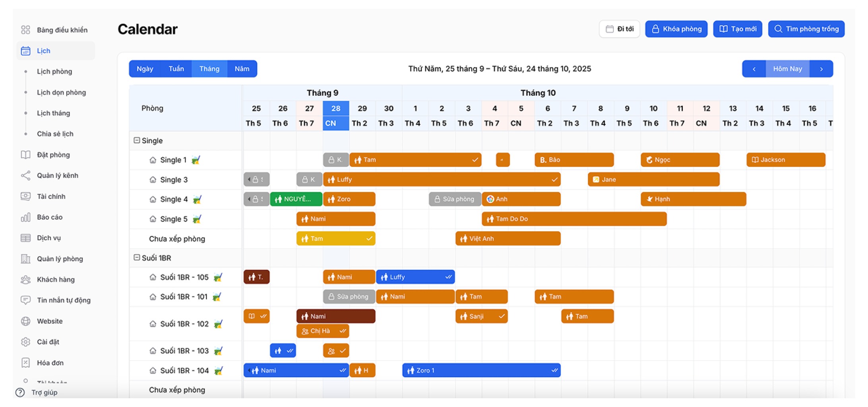This screenshot has height=407, width=868.
Task: Click the Quản lý kênh share icon
Action: click(x=25, y=175)
